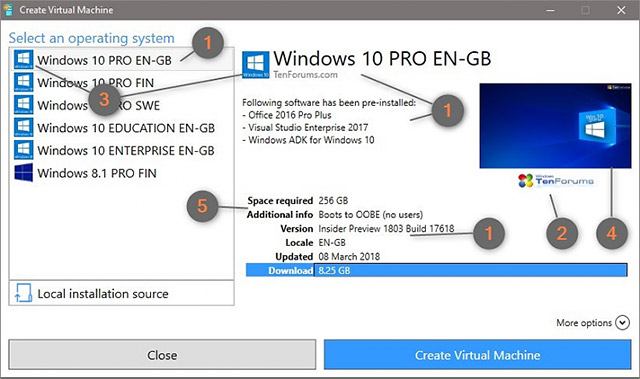Choose Windows 10 PRO SWE entry
Viewport: 640px width, 379px height.
coord(122,105)
